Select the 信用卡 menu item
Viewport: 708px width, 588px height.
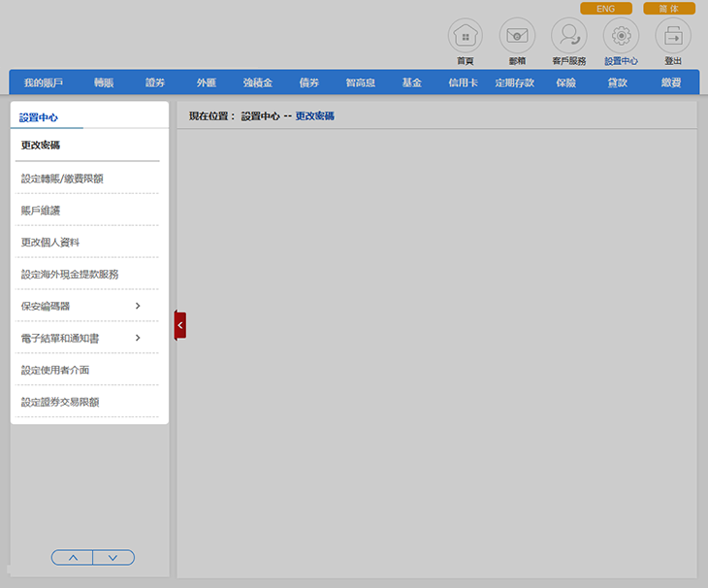(x=463, y=82)
